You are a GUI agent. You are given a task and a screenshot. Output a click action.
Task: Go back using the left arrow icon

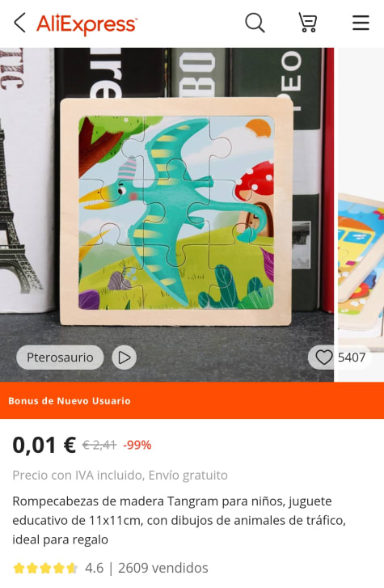[20, 23]
